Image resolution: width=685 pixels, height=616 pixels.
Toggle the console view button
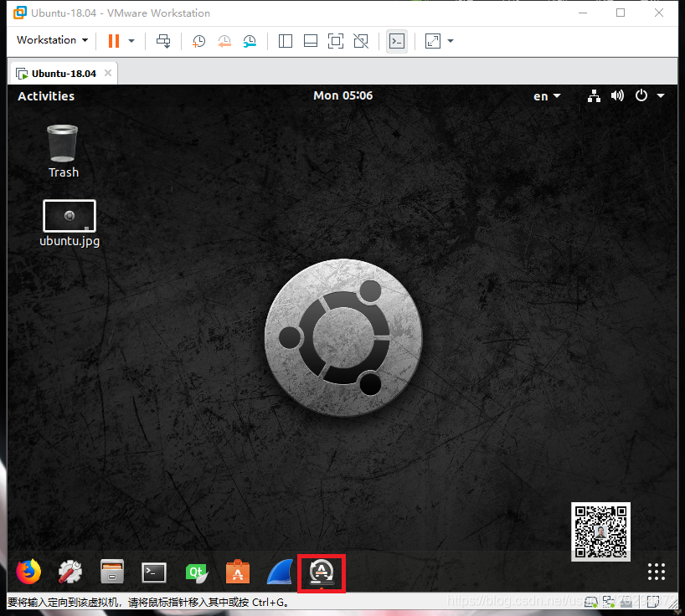(x=397, y=41)
